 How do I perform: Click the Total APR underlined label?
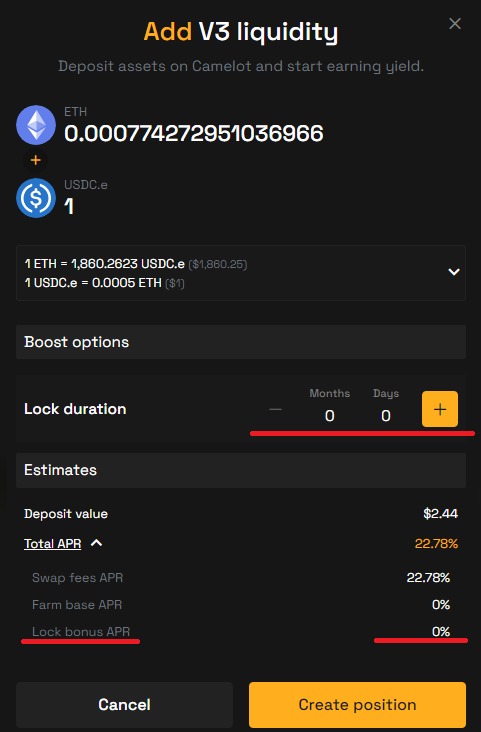(x=53, y=543)
